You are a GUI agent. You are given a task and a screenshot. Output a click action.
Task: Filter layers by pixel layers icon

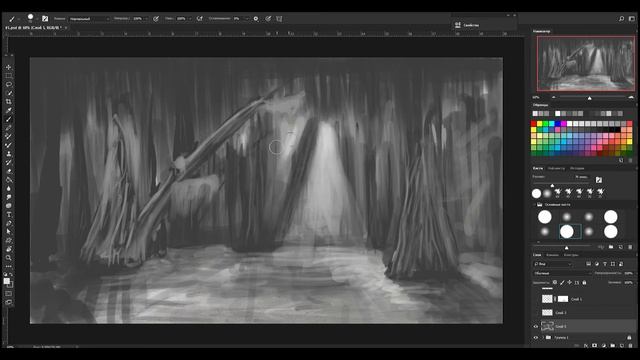tap(589, 264)
